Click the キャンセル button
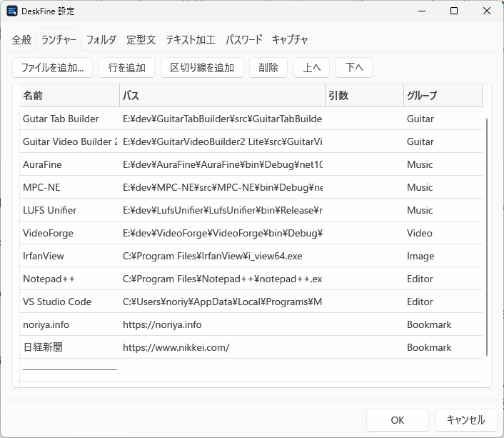The height and width of the screenshot is (438, 504). coord(465,420)
